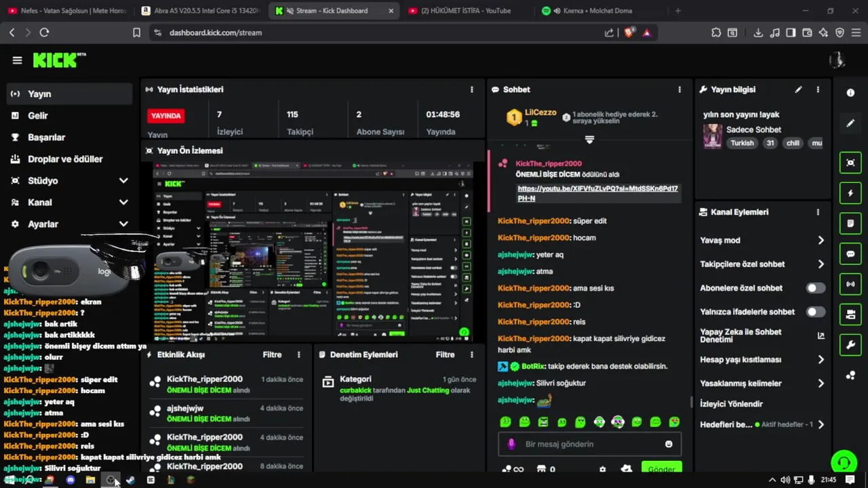Open the notification center icon in the taskbar
The image size is (868, 488).
pyautogui.click(x=850, y=480)
